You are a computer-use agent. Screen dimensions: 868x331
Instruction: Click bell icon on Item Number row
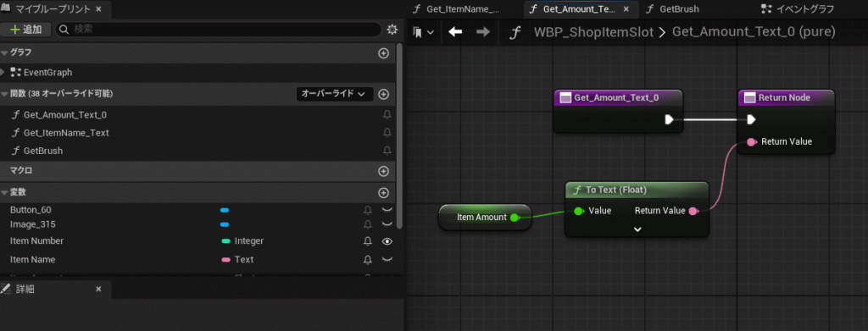pos(368,241)
